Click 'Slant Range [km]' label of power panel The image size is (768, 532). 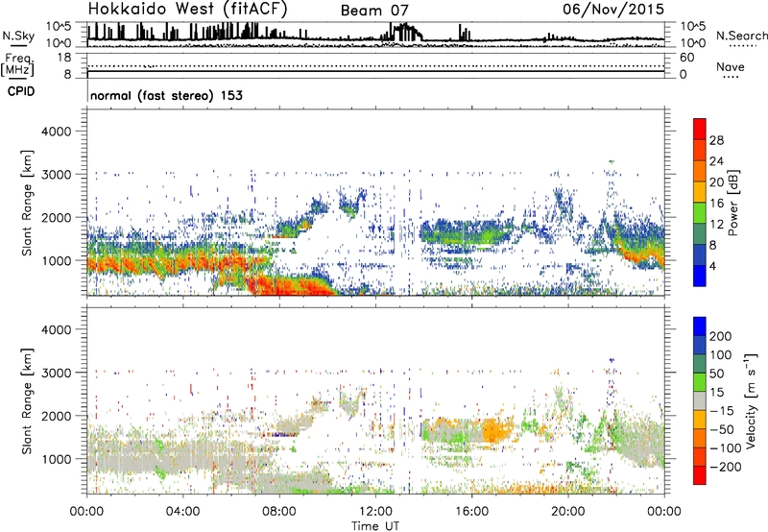tap(27, 203)
